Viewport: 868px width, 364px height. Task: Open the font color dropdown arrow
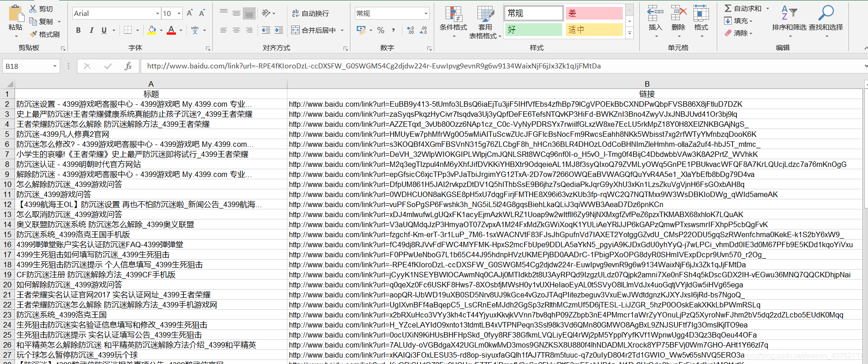click(x=181, y=31)
